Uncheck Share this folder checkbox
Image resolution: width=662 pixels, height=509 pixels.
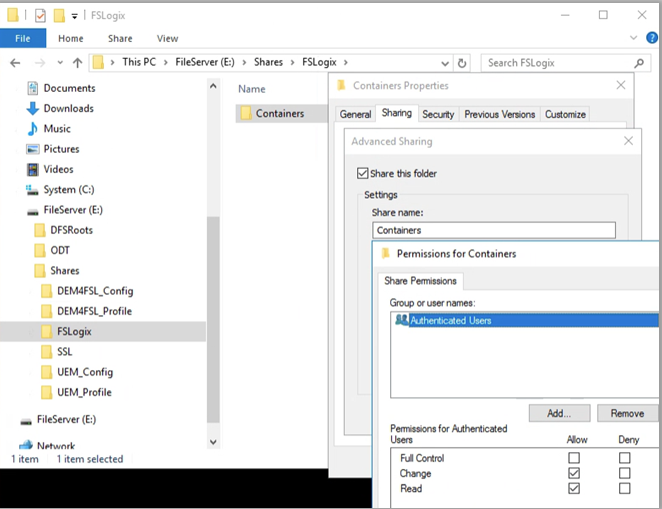(363, 173)
